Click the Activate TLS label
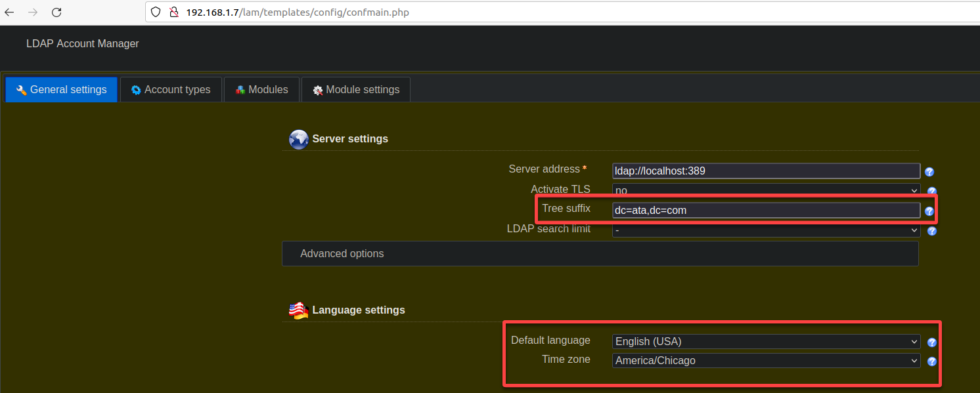 pyautogui.click(x=560, y=189)
